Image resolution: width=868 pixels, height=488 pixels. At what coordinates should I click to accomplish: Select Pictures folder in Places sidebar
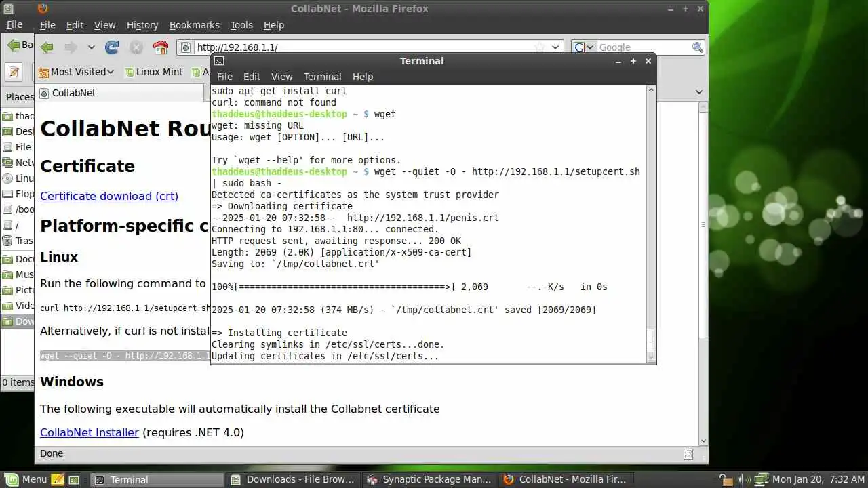(19, 290)
